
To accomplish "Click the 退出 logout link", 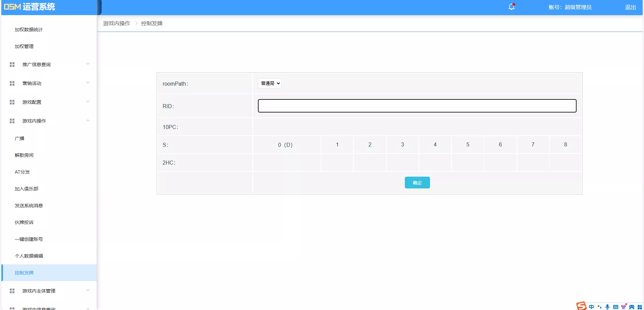I will (630, 7).
